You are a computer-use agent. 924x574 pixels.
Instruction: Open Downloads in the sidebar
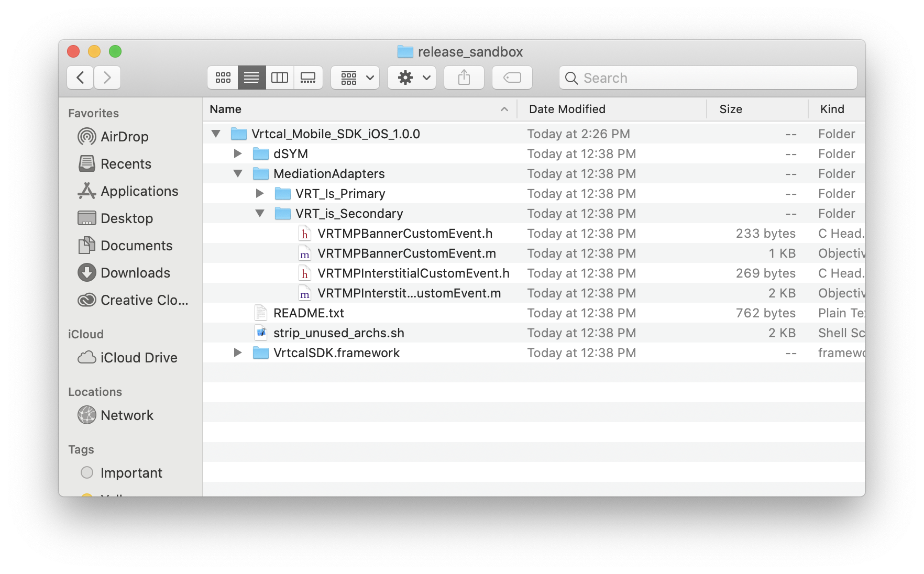pos(135,273)
